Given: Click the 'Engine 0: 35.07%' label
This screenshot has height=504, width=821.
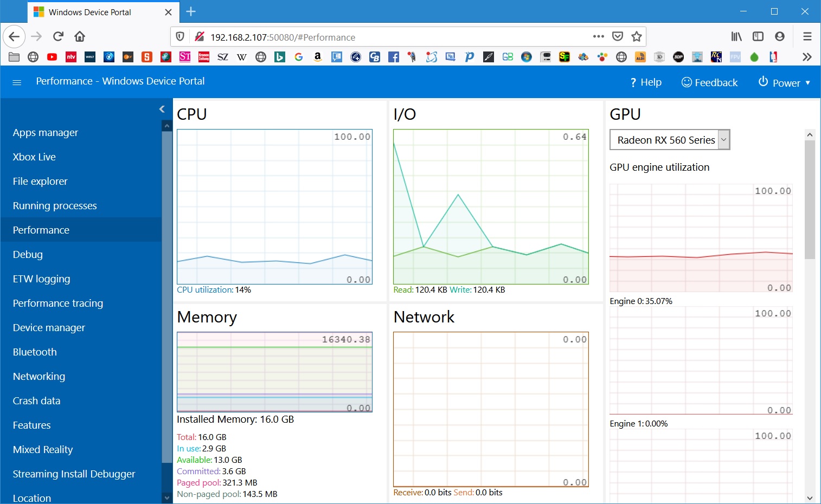Looking at the screenshot, I should click(641, 301).
